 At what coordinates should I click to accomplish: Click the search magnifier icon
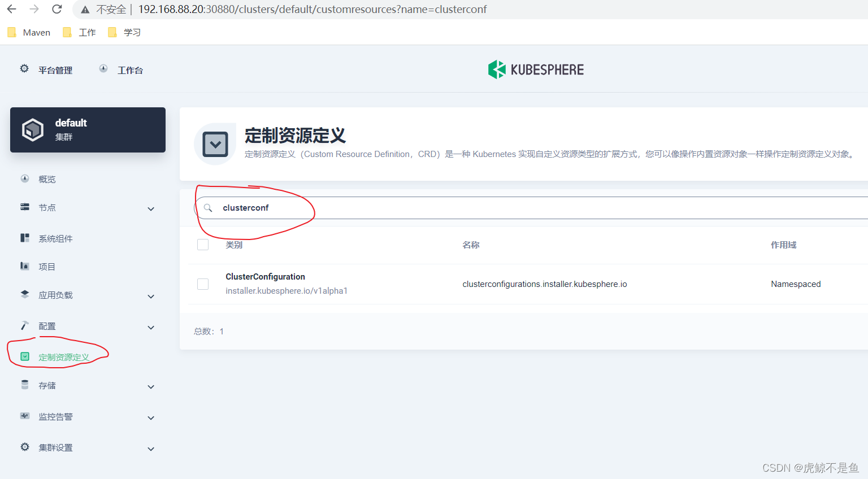pos(208,208)
